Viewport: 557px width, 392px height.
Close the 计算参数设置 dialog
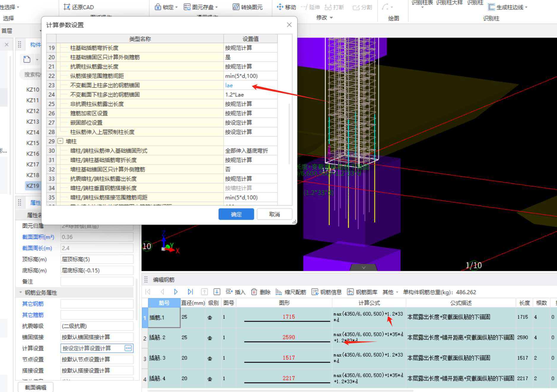[289, 25]
